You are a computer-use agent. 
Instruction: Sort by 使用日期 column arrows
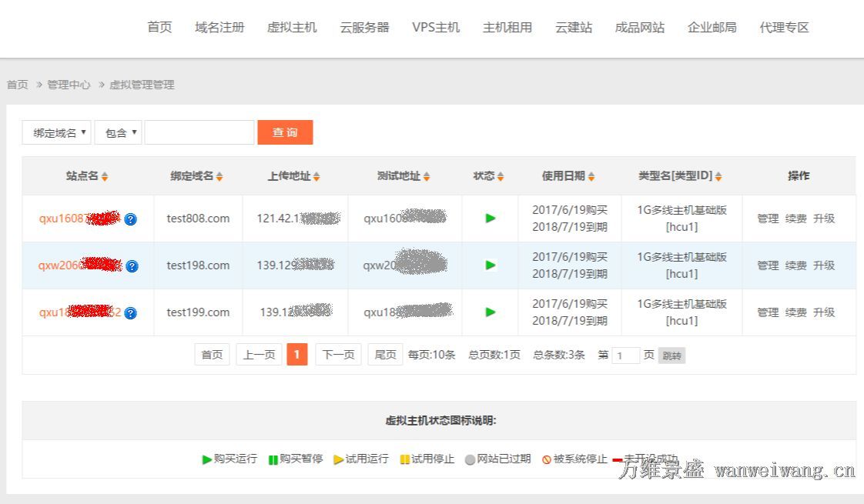591,176
